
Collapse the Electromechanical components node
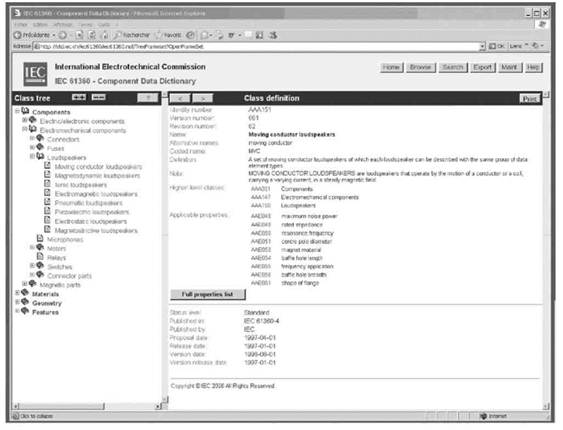[24, 129]
